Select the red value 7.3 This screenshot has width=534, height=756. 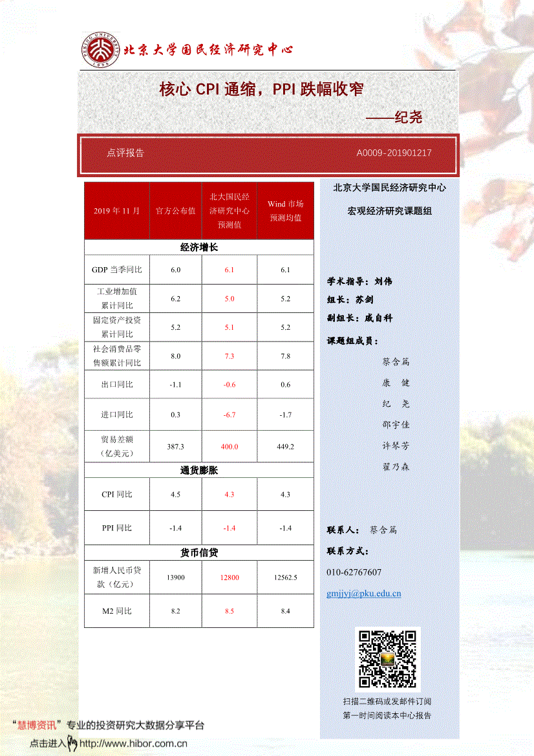click(230, 356)
